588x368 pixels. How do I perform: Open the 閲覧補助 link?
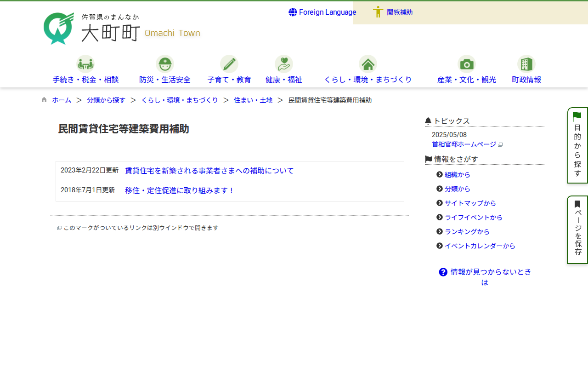400,12
